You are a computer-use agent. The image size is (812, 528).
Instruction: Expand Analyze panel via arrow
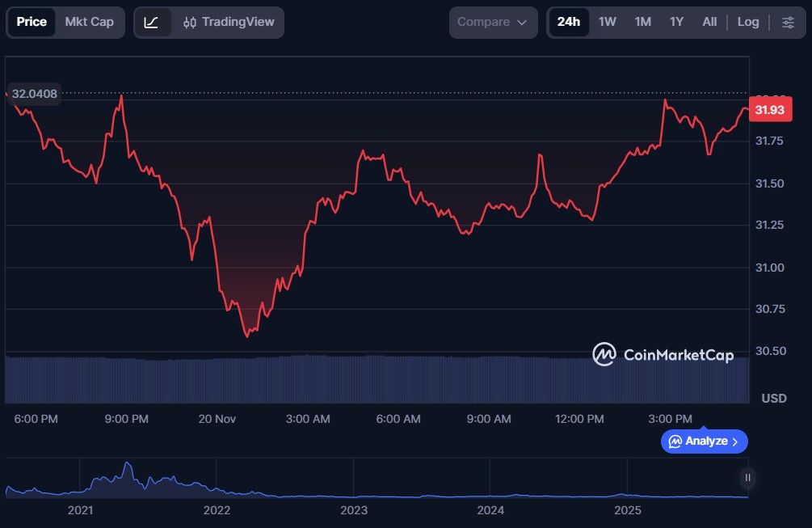tap(734, 441)
